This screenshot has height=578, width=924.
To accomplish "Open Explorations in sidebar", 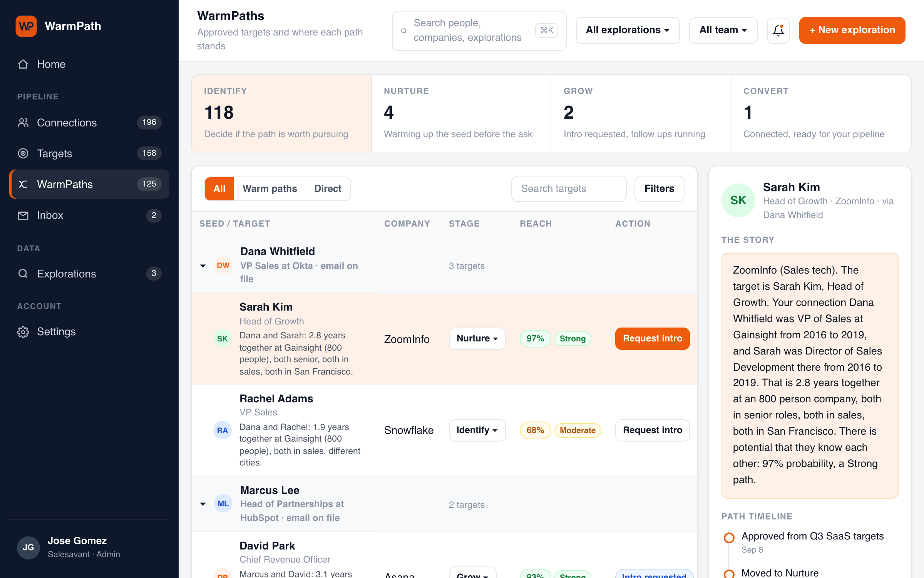I will (89, 274).
